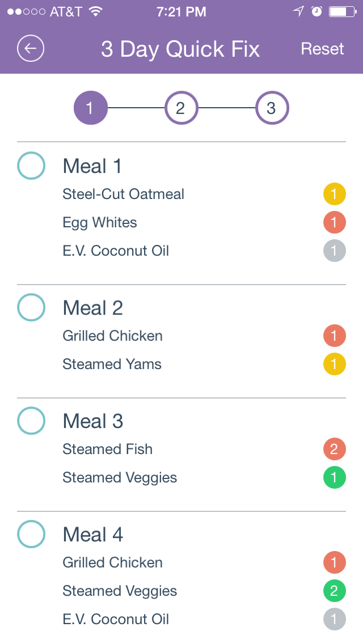
Task: Tap the back arrow icon
Action: click(x=31, y=49)
